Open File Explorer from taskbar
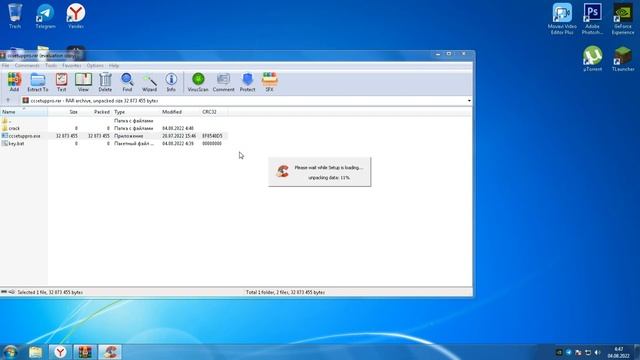 35,352
